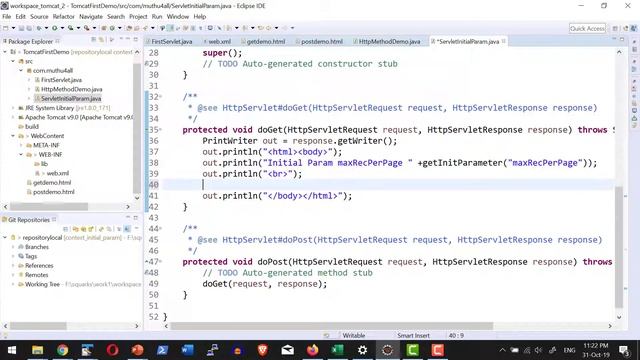Click the 'doGet(request, response);' code line
This screenshot has height=360, width=640.
pyautogui.click(x=264, y=284)
